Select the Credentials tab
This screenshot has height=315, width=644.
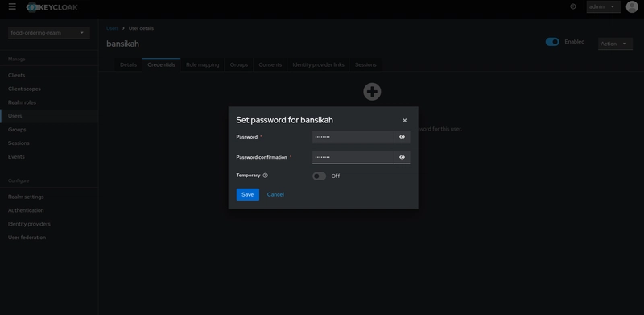[162, 65]
